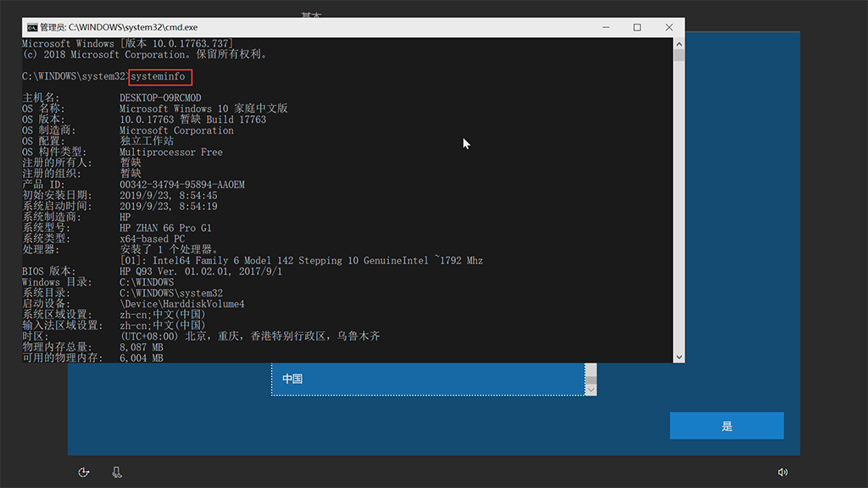Click the systeminfo command text

158,76
